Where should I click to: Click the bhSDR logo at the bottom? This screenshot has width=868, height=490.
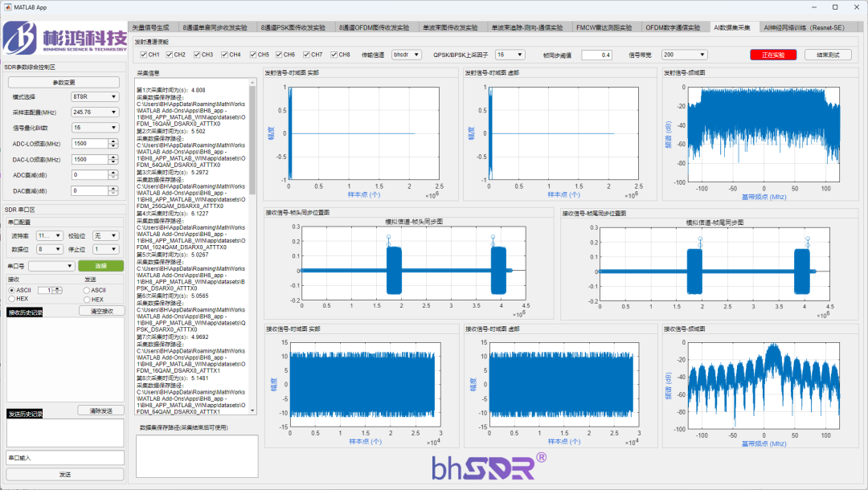tap(489, 467)
